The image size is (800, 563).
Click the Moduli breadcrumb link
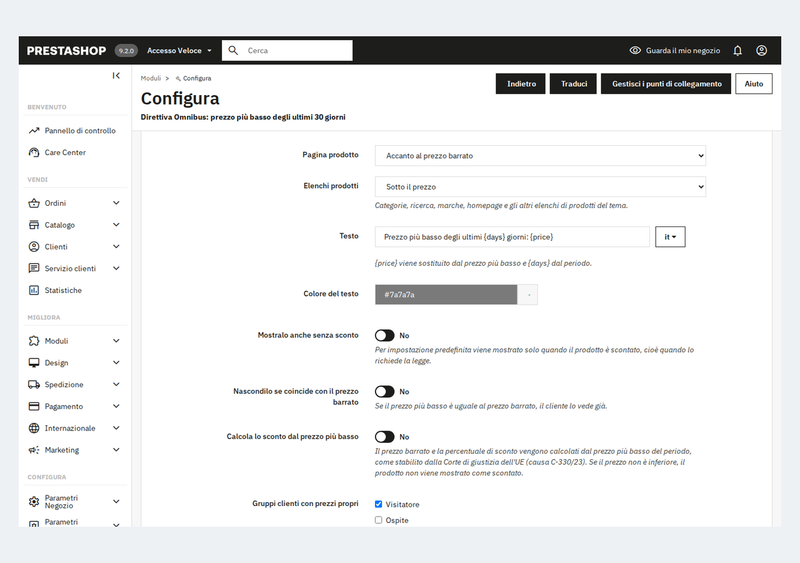click(151, 78)
